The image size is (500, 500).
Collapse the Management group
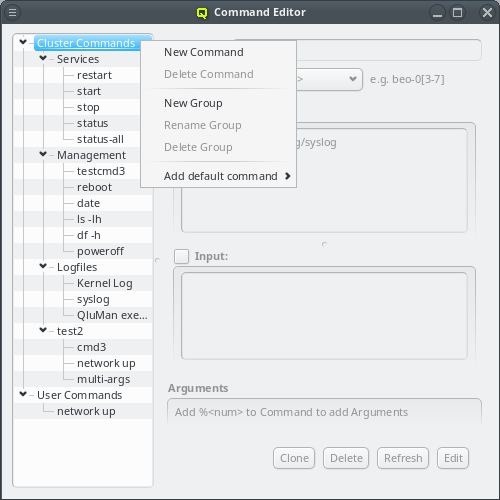click(43, 154)
